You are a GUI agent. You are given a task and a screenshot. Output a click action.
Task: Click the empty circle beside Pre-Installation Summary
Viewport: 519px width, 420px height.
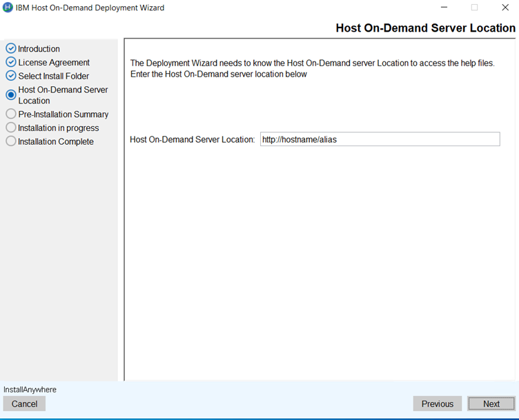10,114
